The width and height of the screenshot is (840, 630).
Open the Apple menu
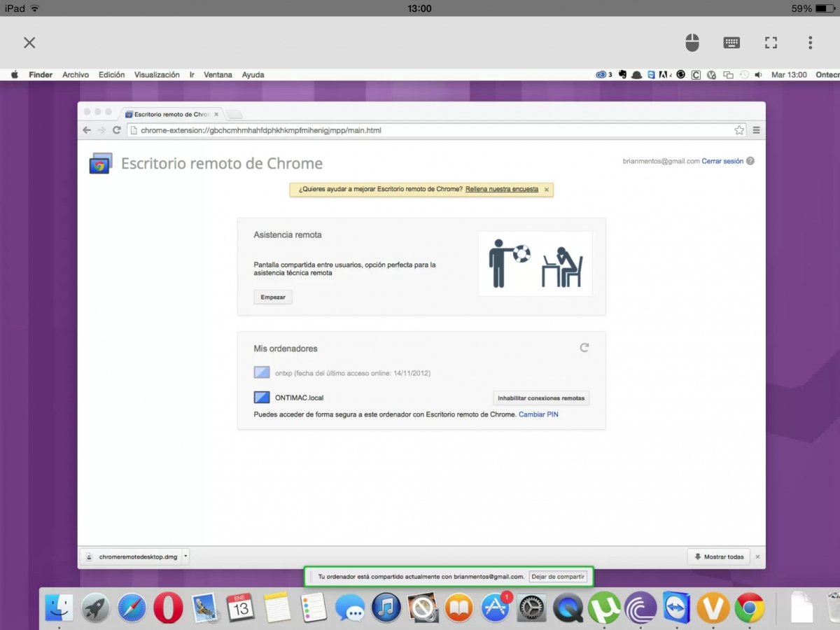(x=14, y=74)
